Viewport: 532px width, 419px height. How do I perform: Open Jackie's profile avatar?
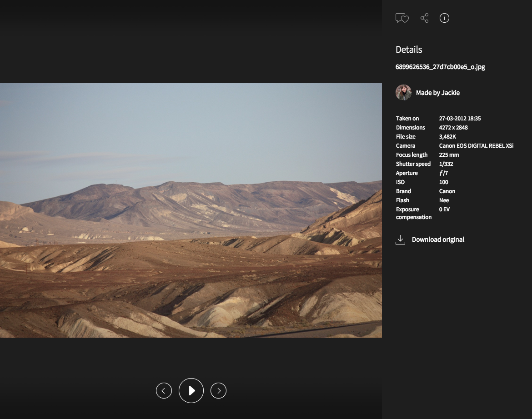tap(403, 92)
